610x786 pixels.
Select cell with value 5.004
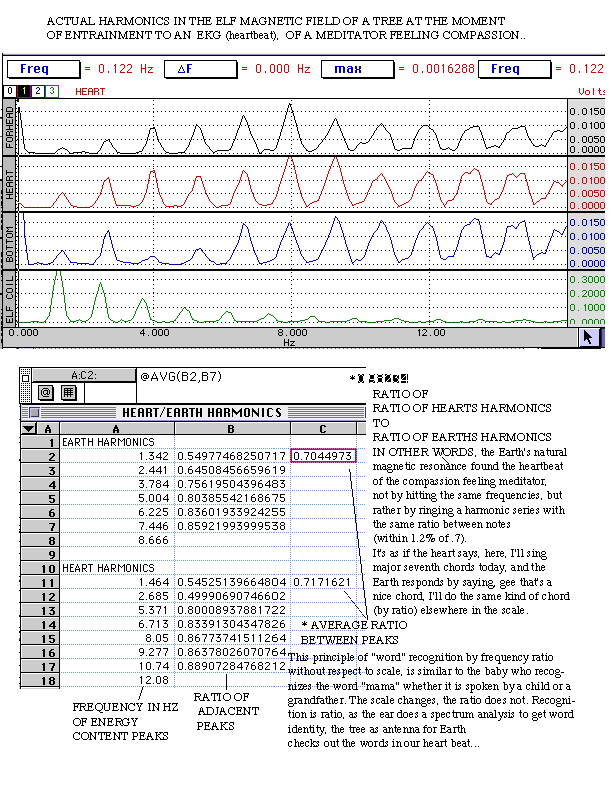point(117,498)
